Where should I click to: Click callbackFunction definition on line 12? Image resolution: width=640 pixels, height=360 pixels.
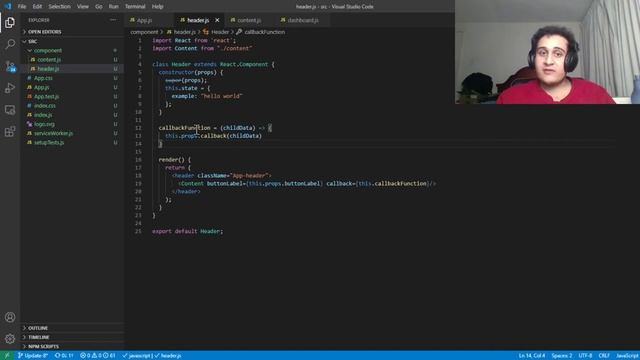184,128
